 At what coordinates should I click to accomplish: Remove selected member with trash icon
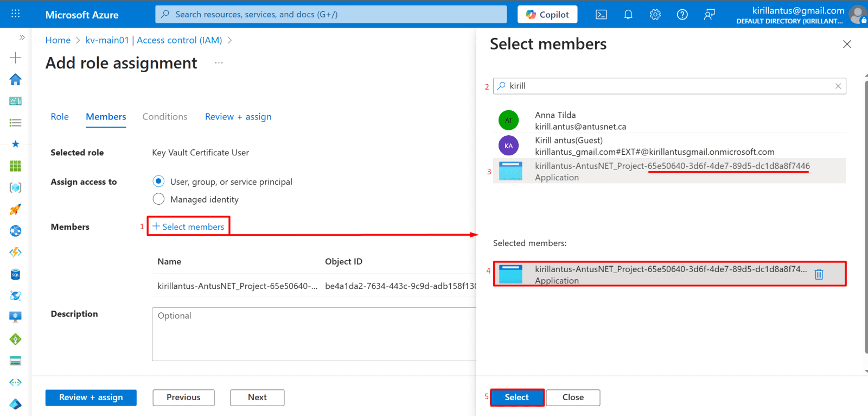(819, 274)
